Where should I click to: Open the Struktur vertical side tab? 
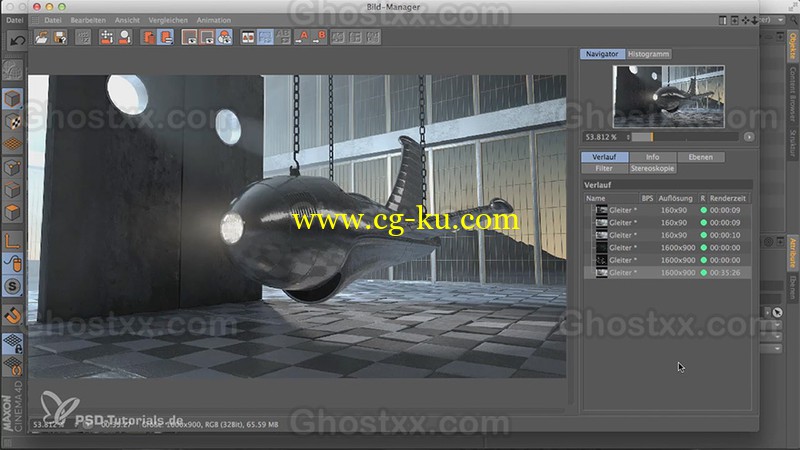click(792, 143)
